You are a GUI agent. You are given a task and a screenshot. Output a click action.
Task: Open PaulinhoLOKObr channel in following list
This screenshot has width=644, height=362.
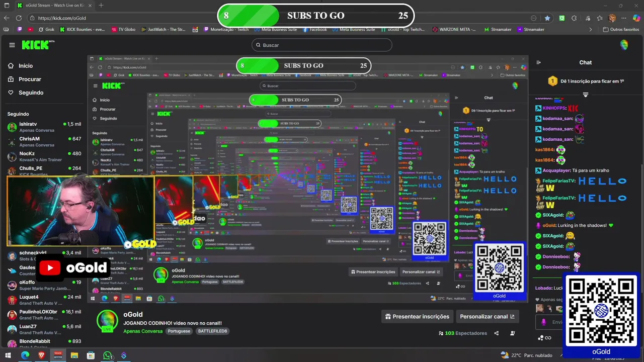coord(44,315)
